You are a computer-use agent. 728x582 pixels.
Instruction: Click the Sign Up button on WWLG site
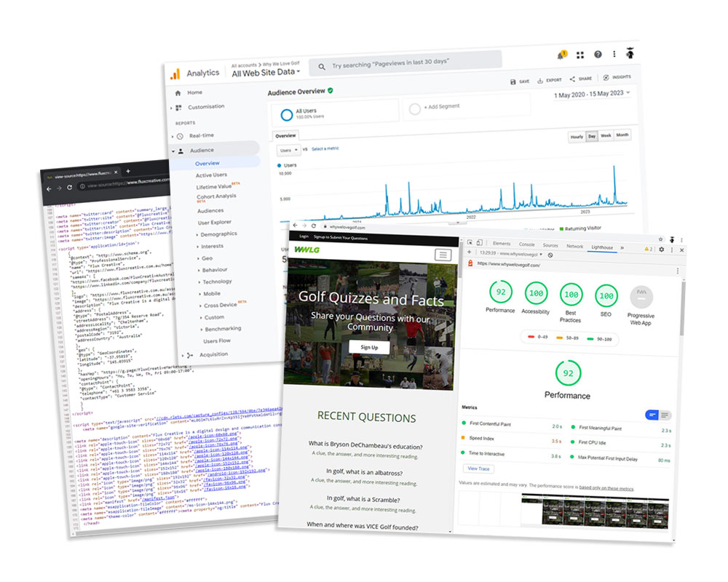(x=371, y=347)
